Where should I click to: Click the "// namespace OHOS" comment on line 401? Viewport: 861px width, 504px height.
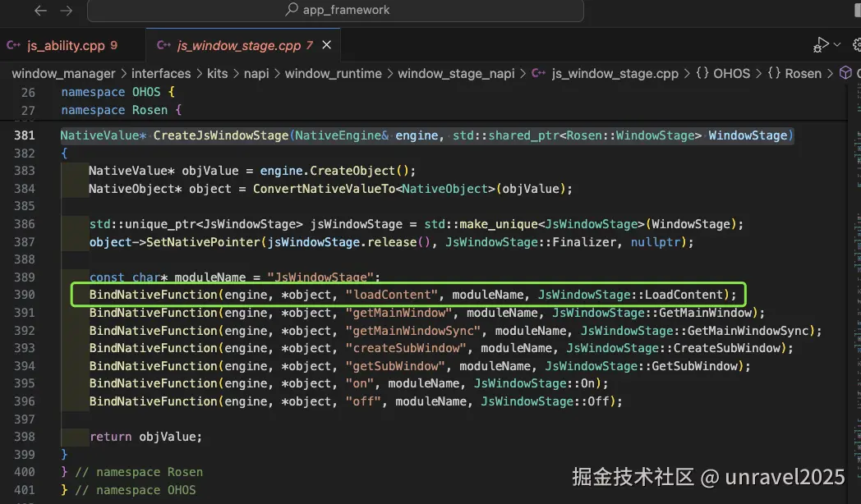pyautogui.click(x=135, y=490)
